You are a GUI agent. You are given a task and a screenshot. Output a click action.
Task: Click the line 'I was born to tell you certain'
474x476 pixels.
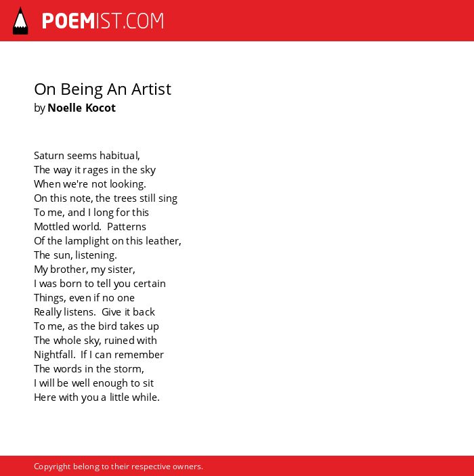pyautogui.click(x=100, y=284)
